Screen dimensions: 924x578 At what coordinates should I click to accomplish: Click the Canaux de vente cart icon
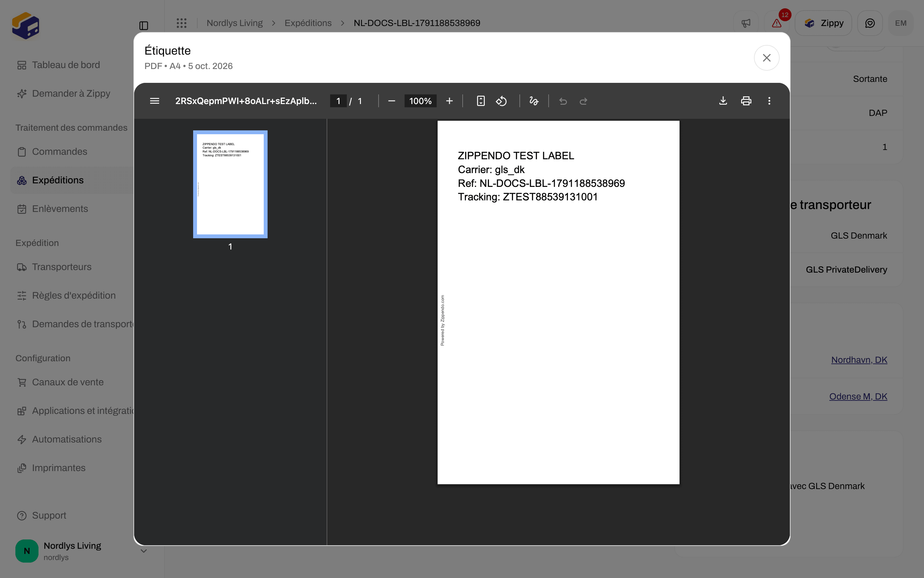(22, 382)
